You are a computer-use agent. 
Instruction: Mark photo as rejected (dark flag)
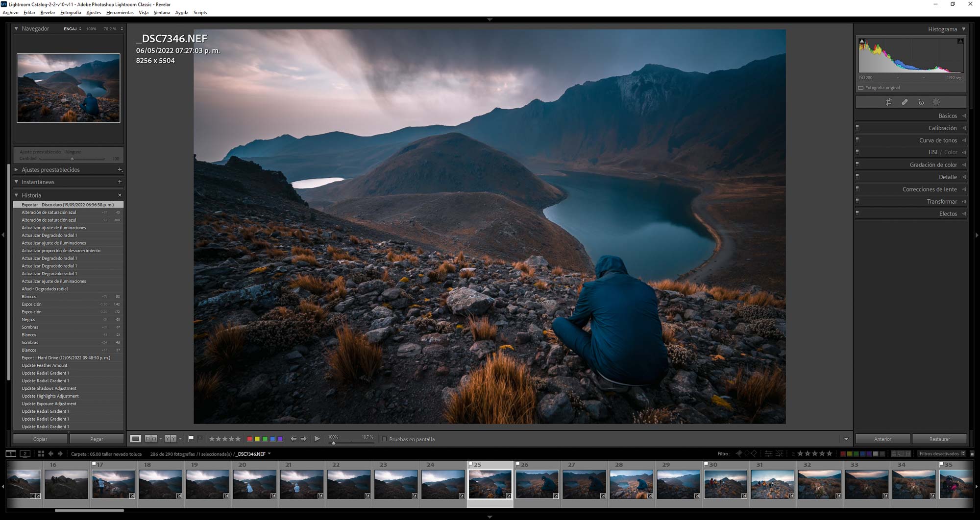[x=200, y=438]
